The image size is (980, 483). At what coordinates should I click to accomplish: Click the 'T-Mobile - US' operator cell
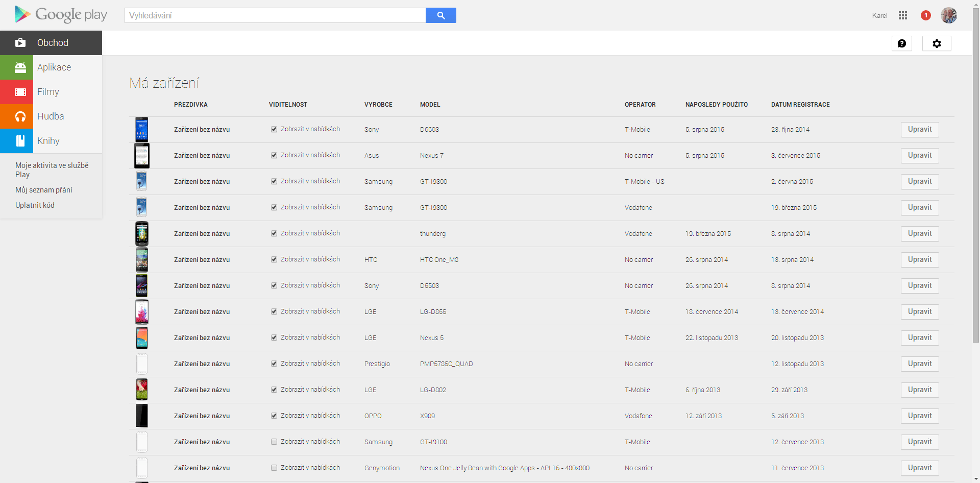[x=645, y=182]
